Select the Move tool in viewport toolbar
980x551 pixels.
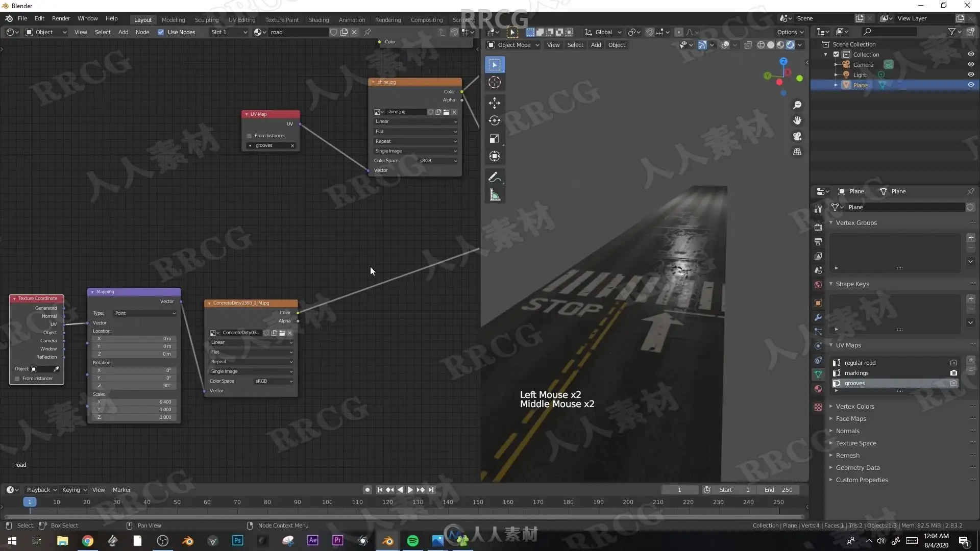click(x=494, y=103)
